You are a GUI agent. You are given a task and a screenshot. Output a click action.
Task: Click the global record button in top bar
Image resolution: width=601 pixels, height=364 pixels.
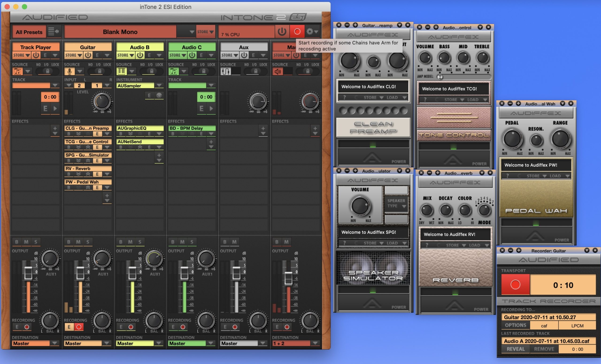coord(297,32)
